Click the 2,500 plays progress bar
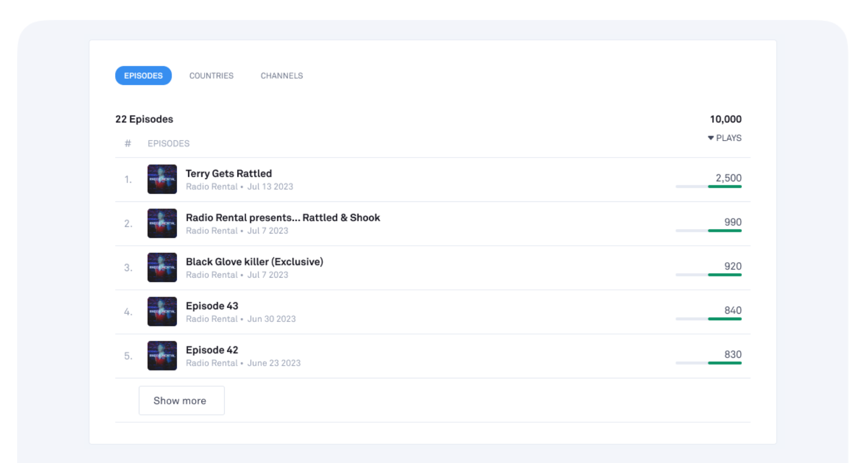 pyautogui.click(x=709, y=187)
